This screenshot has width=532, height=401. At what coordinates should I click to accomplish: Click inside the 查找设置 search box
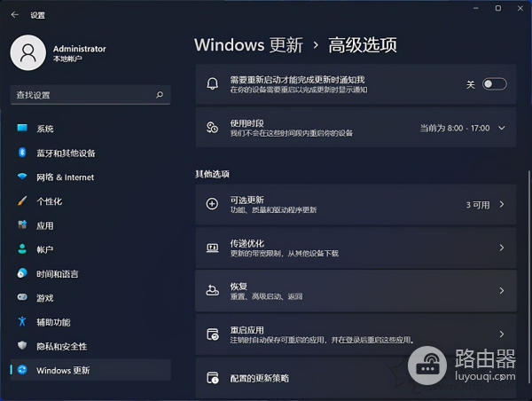coord(90,95)
